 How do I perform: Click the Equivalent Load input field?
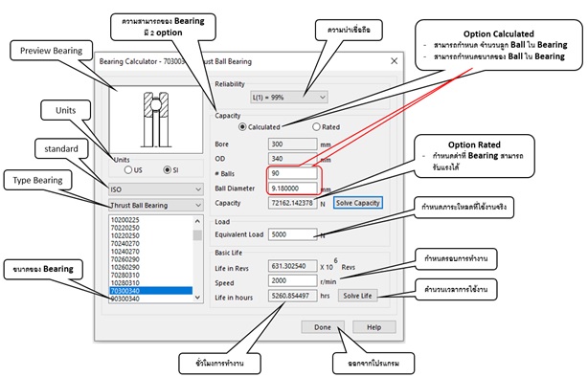pyautogui.click(x=292, y=234)
